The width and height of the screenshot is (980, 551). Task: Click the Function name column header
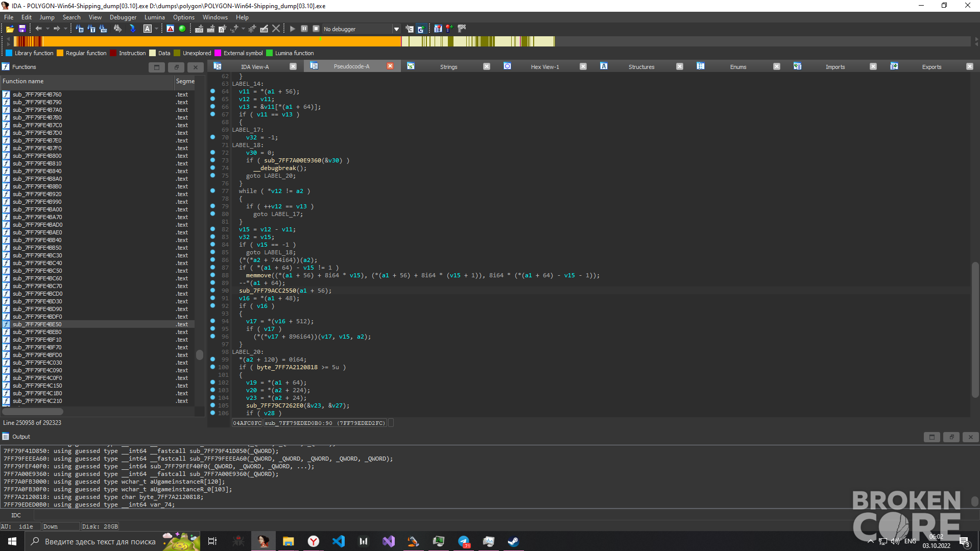point(87,81)
